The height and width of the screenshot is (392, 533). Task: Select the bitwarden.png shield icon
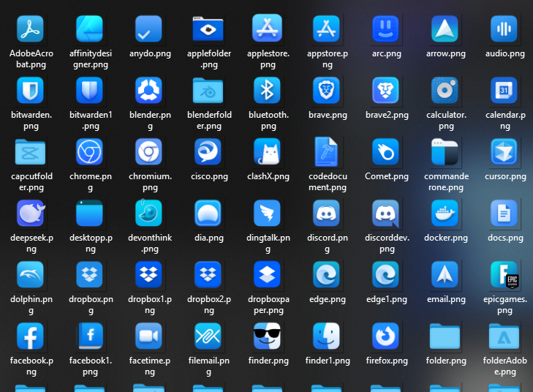[x=30, y=90]
